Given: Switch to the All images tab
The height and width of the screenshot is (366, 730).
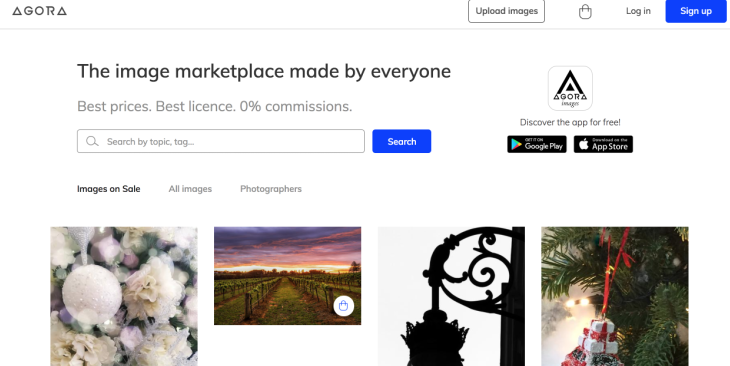Looking at the screenshot, I should (190, 189).
